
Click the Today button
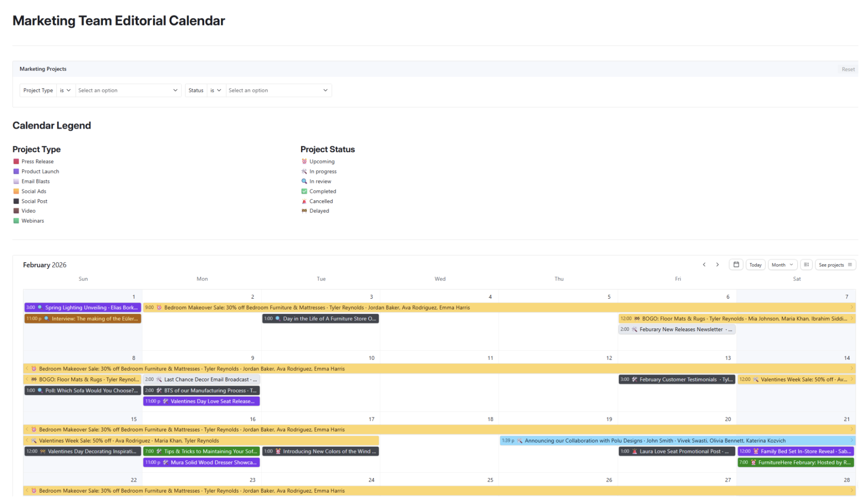coord(755,264)
